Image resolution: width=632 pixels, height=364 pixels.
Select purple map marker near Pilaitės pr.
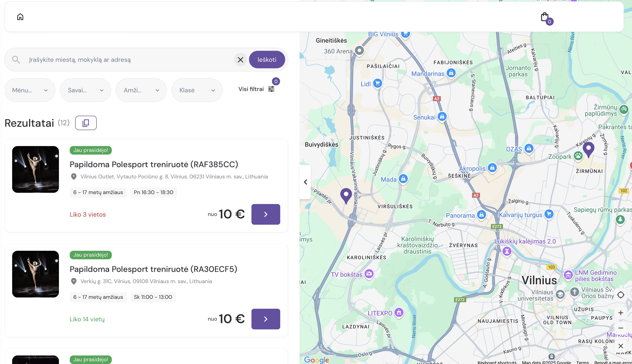pos(346,196)
